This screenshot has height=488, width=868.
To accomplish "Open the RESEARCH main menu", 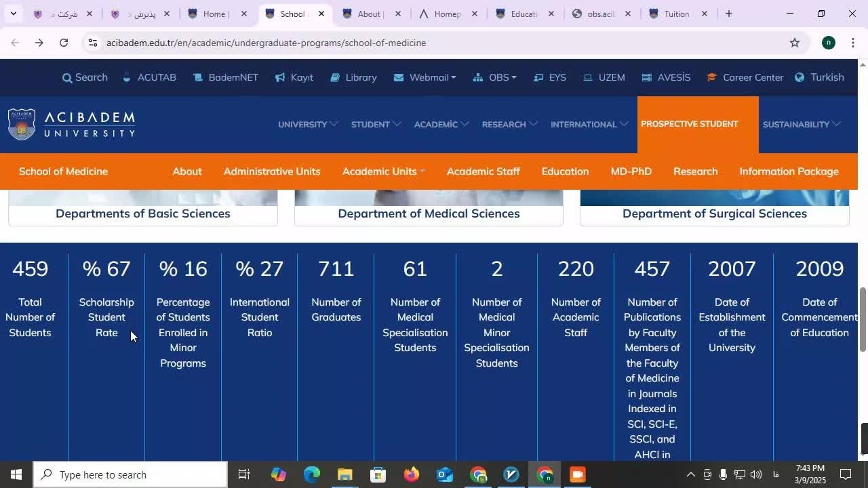I will [509, 124].
